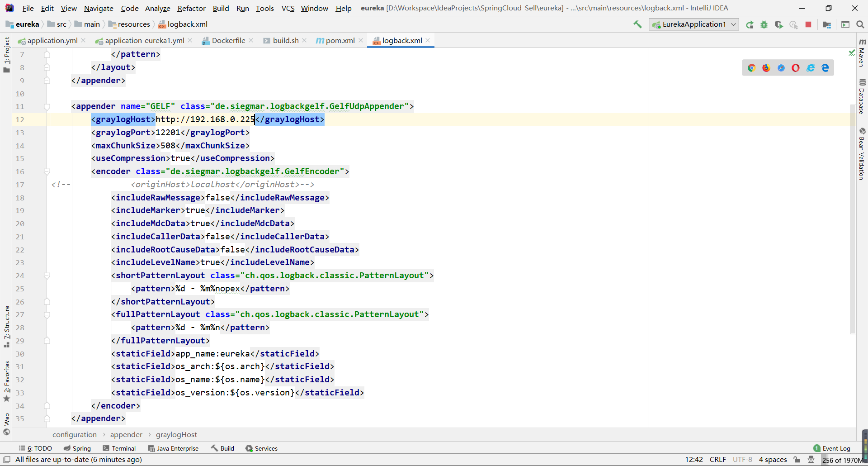
Task: Open the Maven tool window
Action: [862, 52]
